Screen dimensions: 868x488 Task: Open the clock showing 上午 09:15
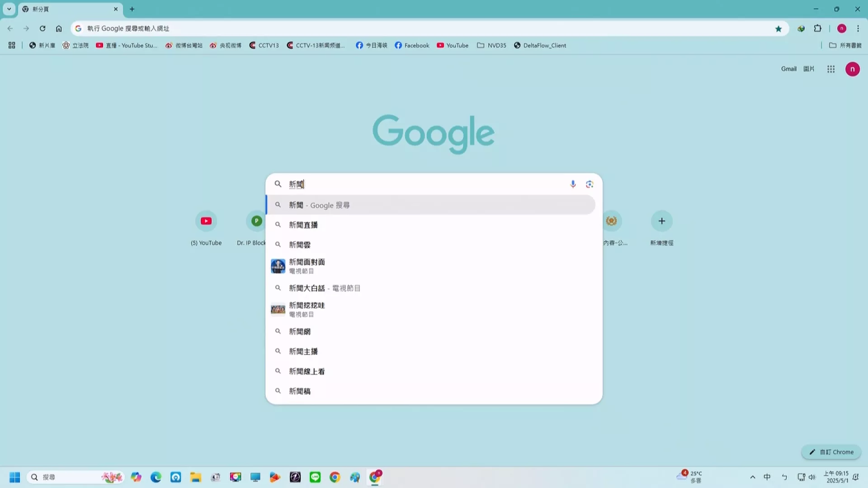836,477
